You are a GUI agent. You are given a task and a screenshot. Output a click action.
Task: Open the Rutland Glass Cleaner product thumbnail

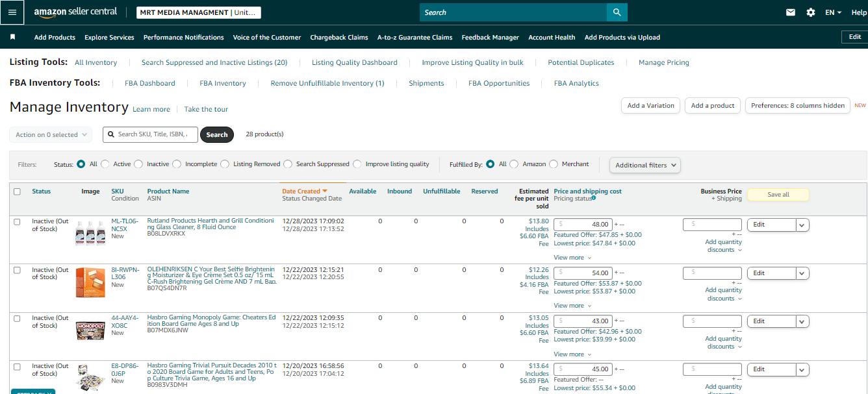point(90,233)
